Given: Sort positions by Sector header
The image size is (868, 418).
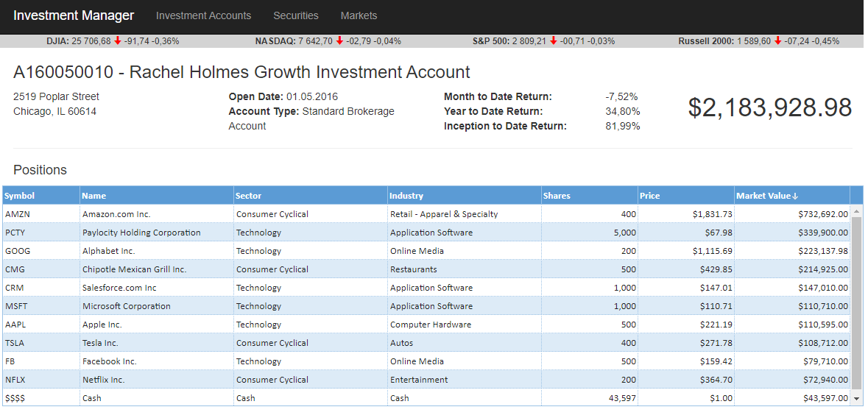Looking at the screenshot, I should pos(311,196).
